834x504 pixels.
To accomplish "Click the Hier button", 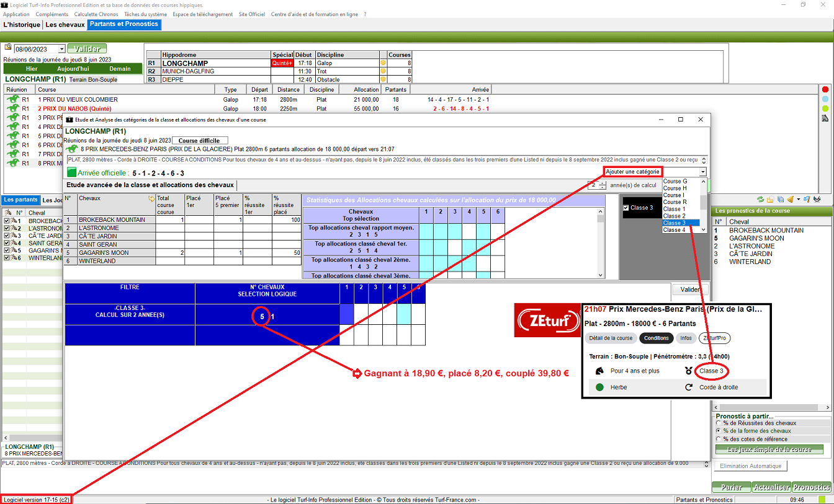I will (31, 69).
